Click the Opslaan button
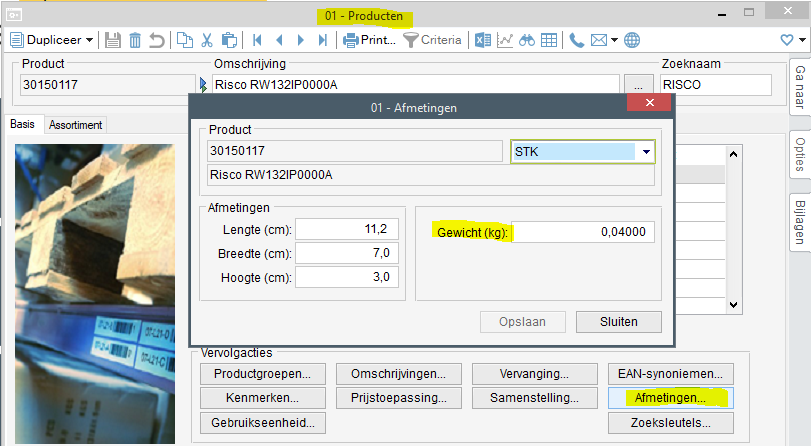Viewport: 811px width, 446px height. (x=522, y=322)
